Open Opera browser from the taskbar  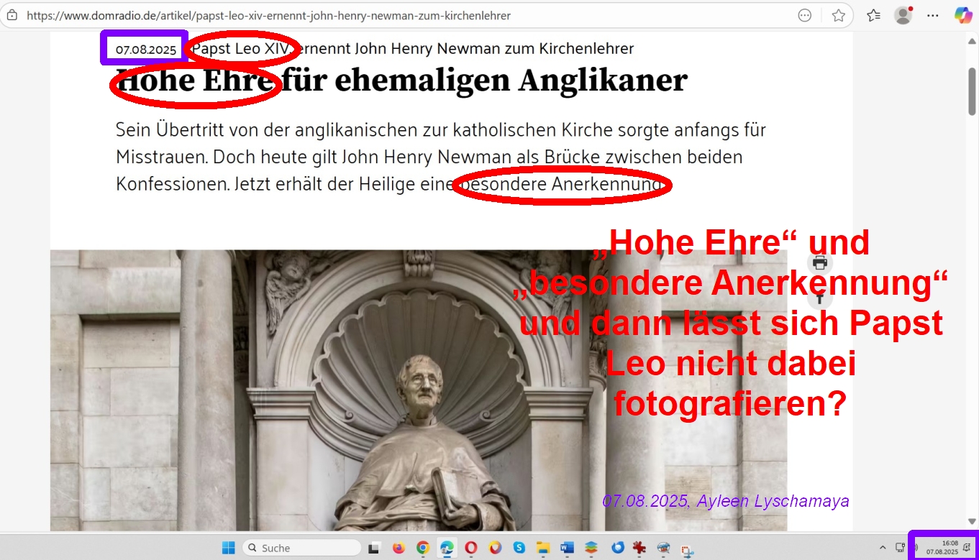pyautogui.click(x=471, y=548)
